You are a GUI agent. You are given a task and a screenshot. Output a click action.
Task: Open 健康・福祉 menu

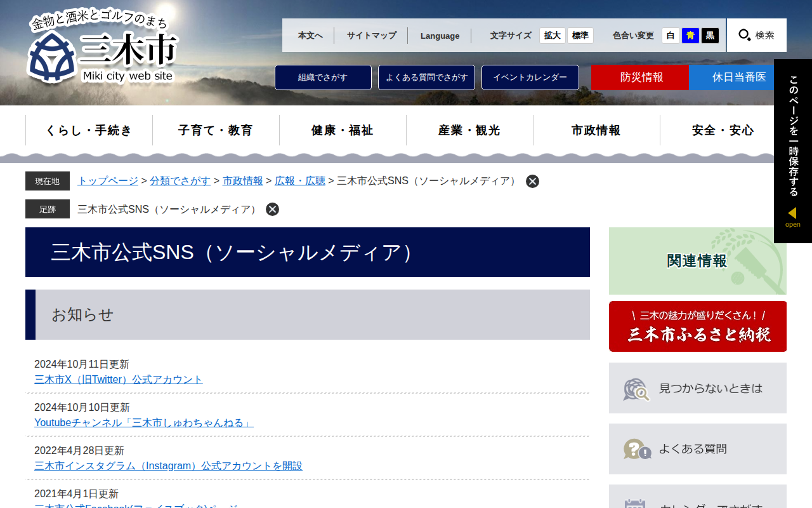343,130
